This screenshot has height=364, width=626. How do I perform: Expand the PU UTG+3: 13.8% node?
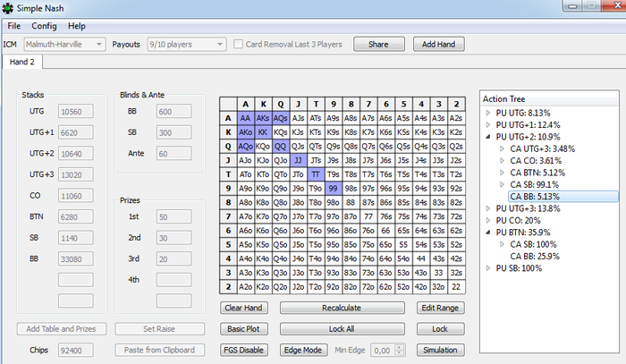tap(488, 208)
